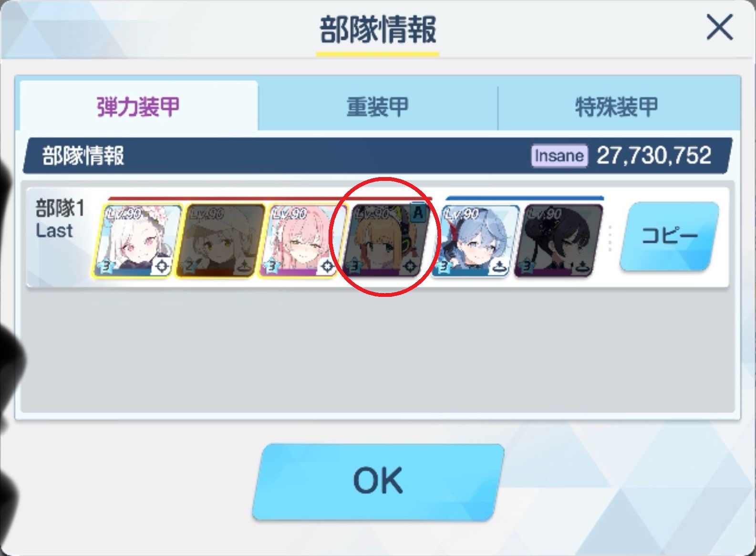
Task: Open the 重装甲 tab
Action: pyautogui.click(x=378, y=106)
